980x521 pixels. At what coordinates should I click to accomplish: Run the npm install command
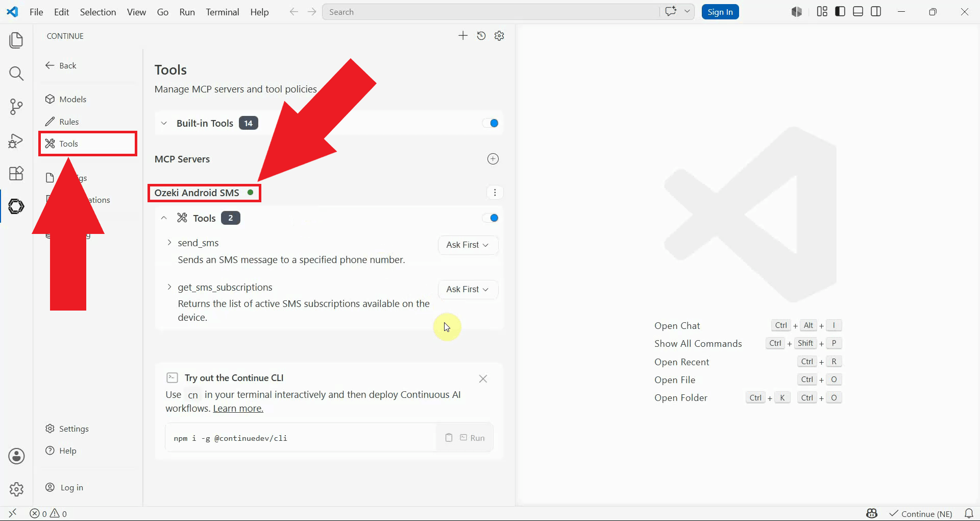point(473,438)
